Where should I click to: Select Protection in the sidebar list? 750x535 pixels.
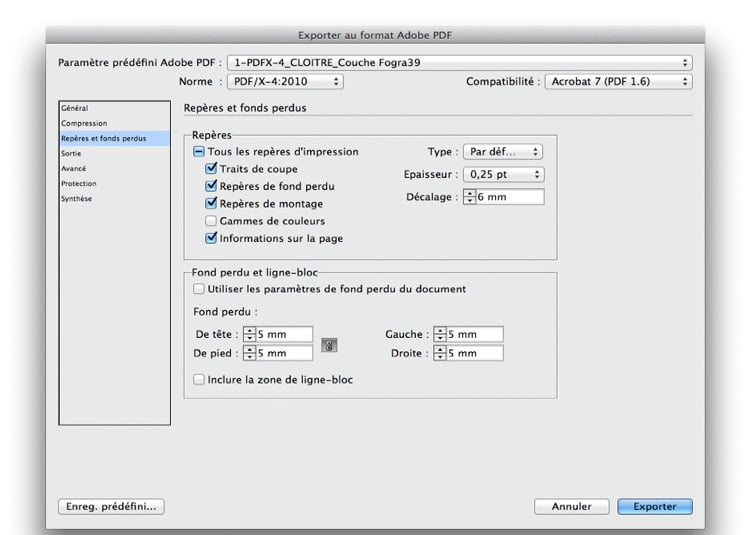click(114, 184)
